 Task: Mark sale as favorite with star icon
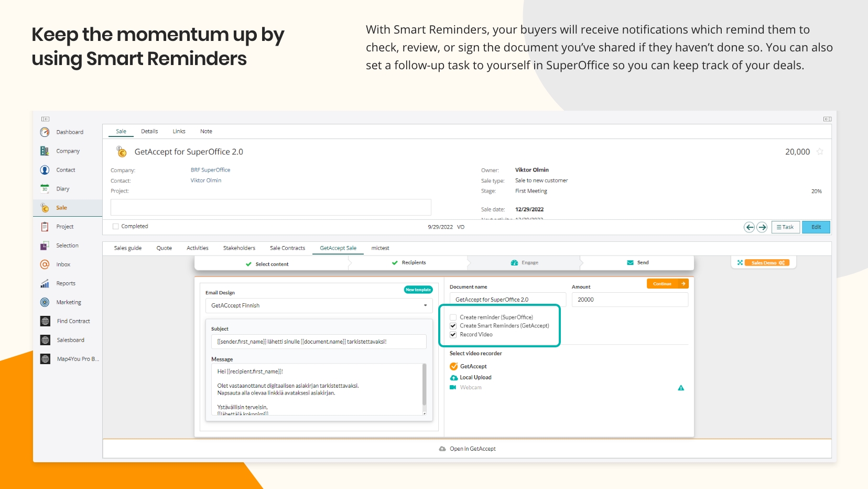coord(820,152)
